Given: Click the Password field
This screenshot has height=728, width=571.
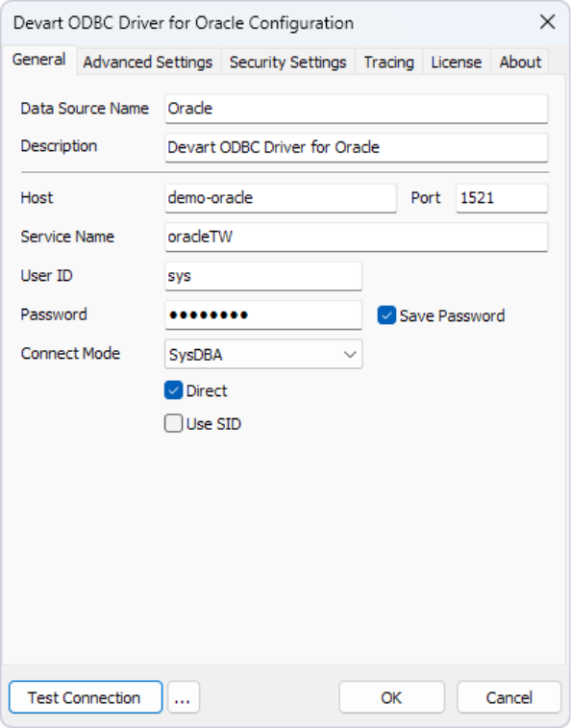Looking at the screenshot, I should [263, 315].
